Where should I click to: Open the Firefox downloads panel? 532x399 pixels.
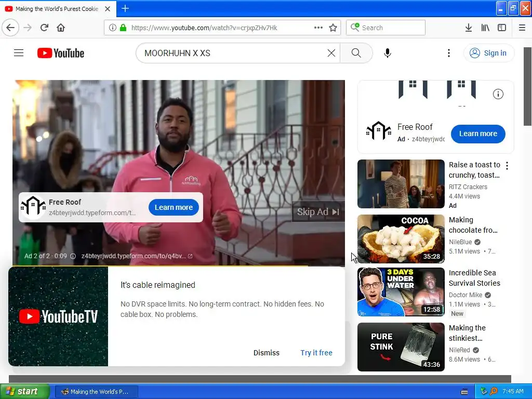(469, 28)
